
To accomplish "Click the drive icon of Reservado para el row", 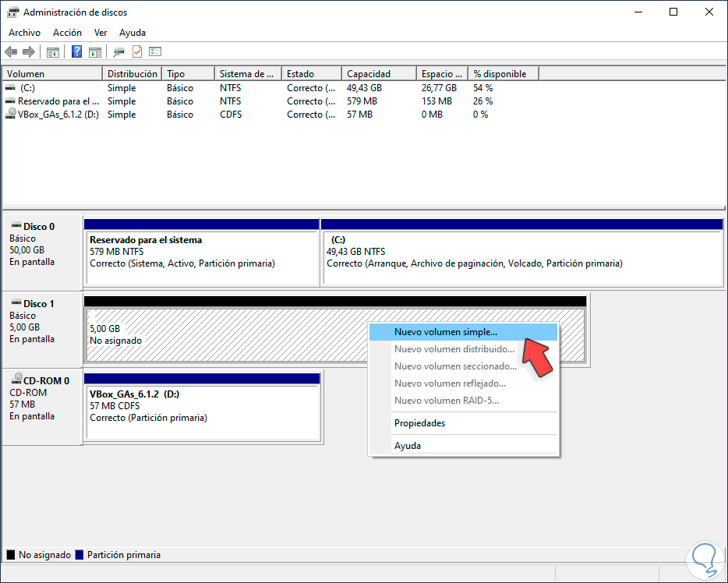I will [x=10, y=101].
